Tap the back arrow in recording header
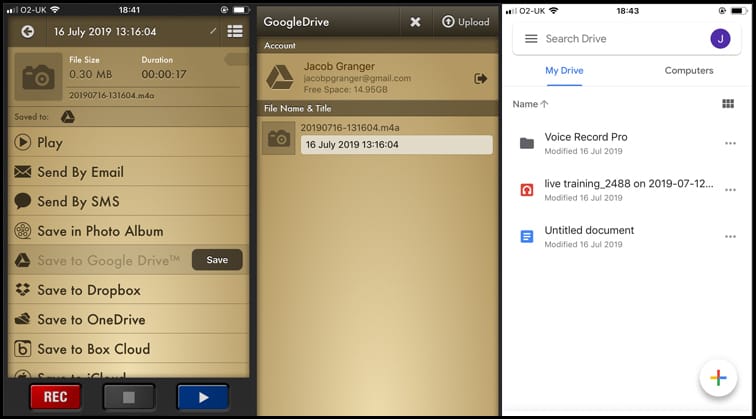 pos(27,32)
